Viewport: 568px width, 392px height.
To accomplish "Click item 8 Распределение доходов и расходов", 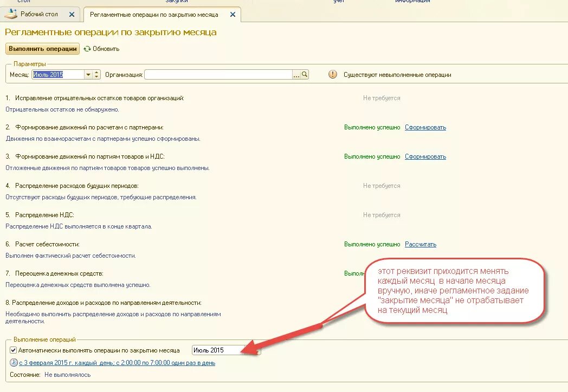I will (x=103, y=303).
